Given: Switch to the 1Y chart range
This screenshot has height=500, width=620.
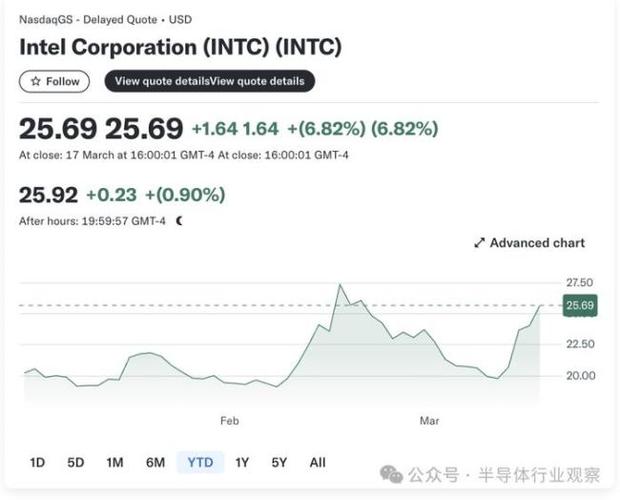Looking at the screenshot, I should [242, 462].
